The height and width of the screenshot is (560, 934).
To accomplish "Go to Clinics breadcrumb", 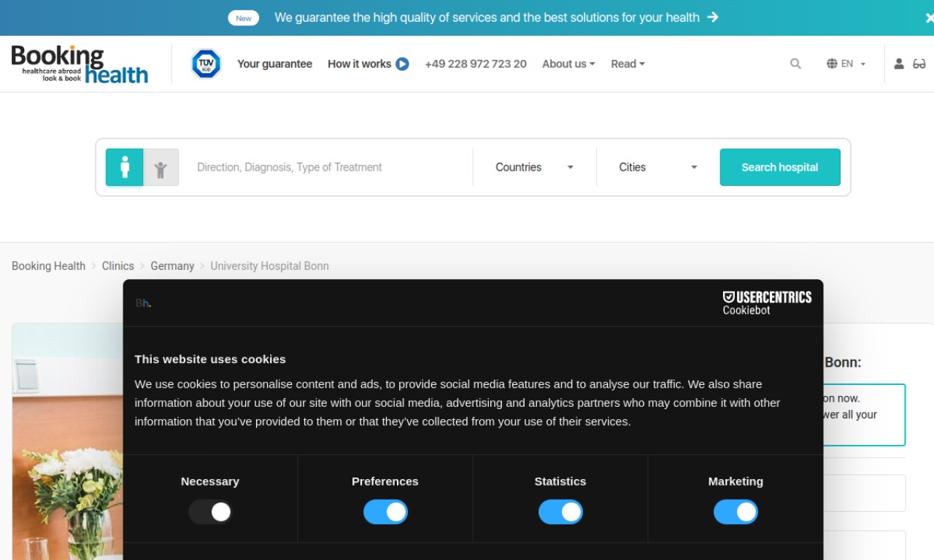I will 118,266.
